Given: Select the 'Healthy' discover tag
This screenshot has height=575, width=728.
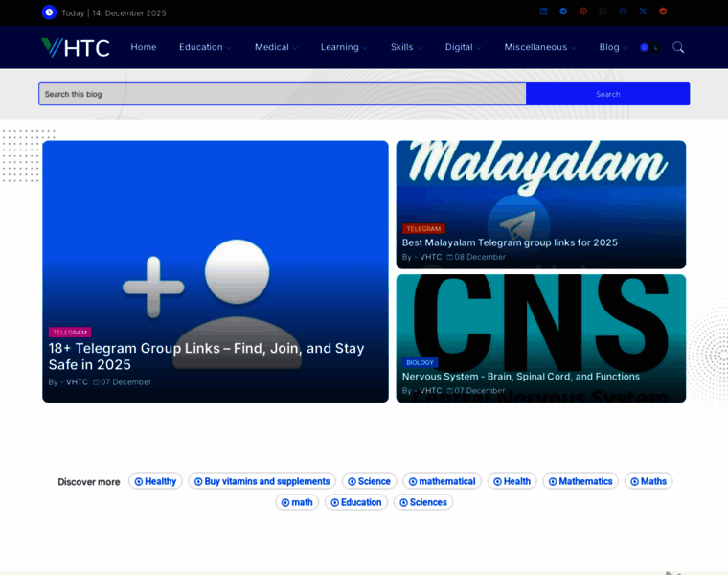Looking at the screenshot, I should [155, 481].
